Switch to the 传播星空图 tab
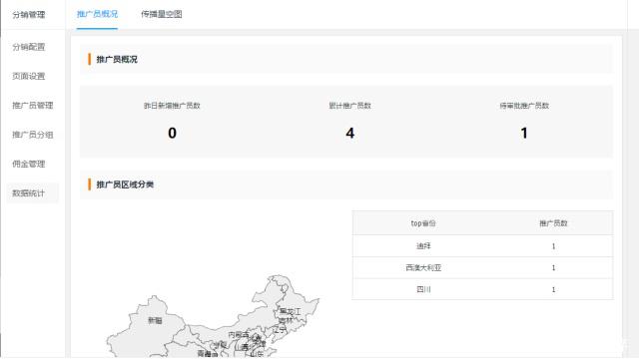The image size is (639, 364). [x=162, y=14]
